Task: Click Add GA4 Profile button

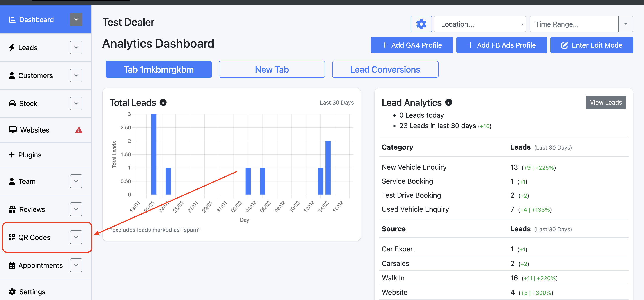Action: pos(412,45)
